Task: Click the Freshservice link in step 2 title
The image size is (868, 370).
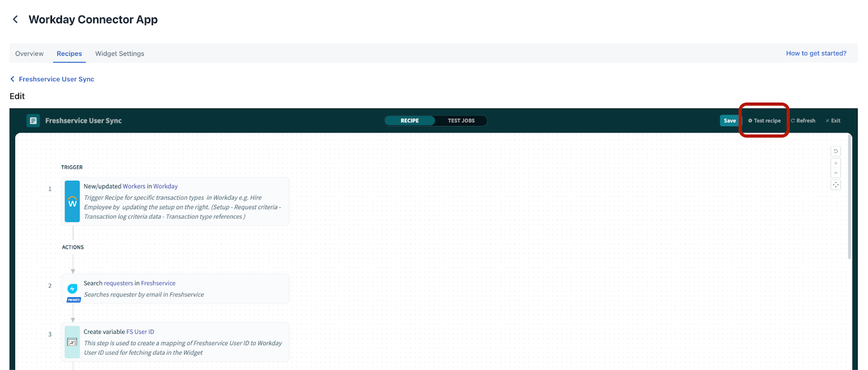Action: (158, 283)
